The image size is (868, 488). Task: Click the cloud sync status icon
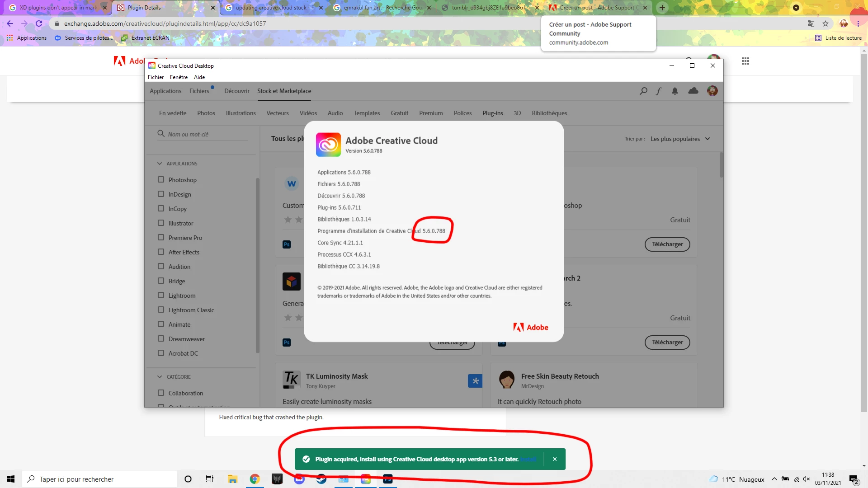pyautogui.click(x=693, y=91)
